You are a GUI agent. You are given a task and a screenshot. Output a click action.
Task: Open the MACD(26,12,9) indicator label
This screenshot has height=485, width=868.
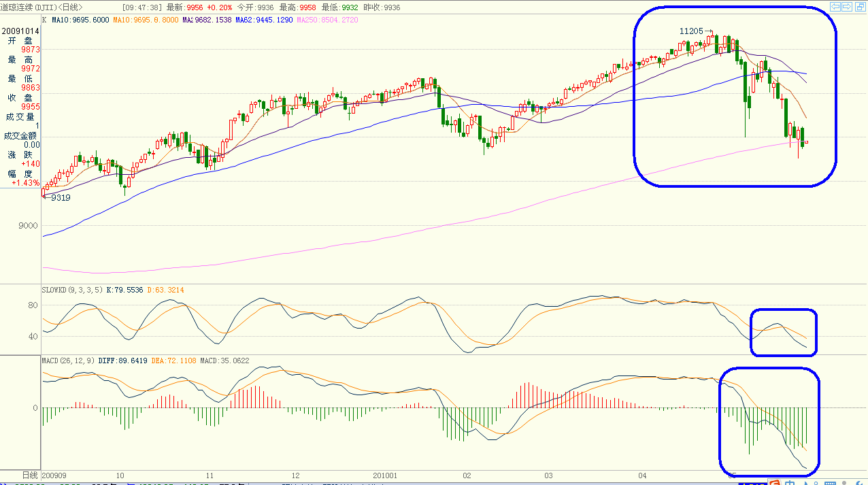[69, 361]
